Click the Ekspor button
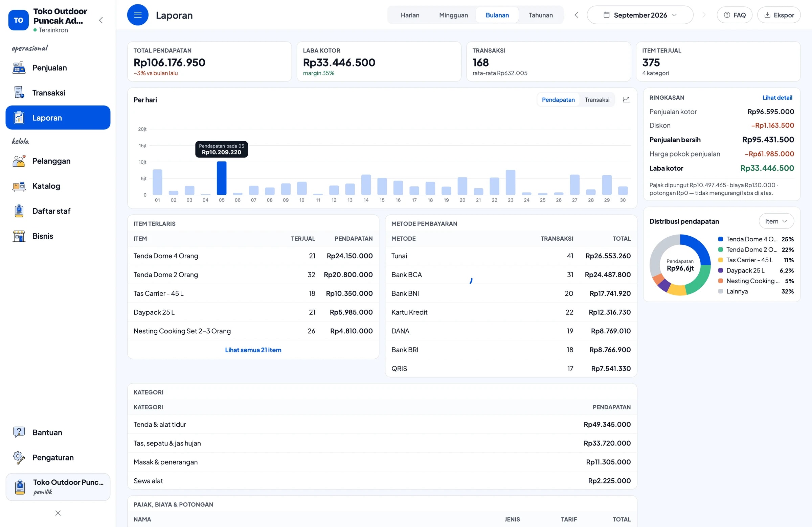 [779, 15]
